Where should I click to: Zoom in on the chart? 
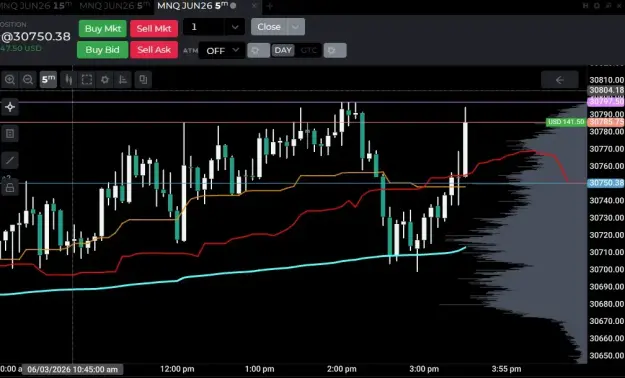(x=10, y=80)
